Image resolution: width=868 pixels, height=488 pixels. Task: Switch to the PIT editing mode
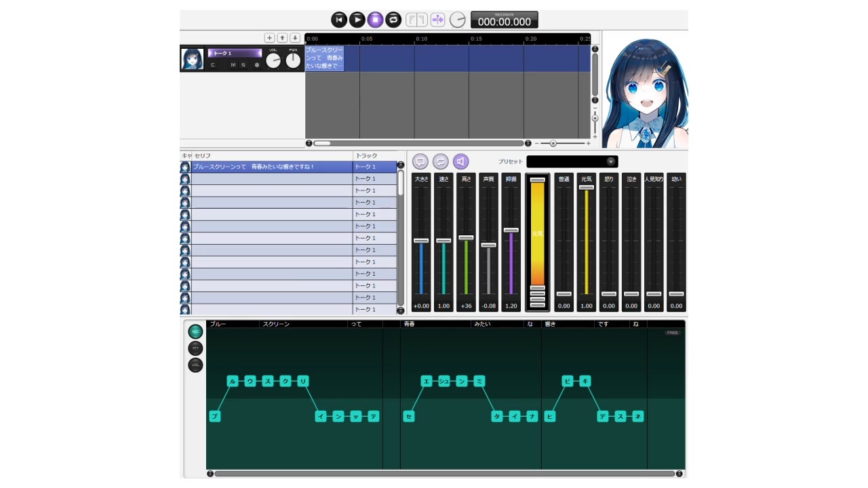point(195,348)
